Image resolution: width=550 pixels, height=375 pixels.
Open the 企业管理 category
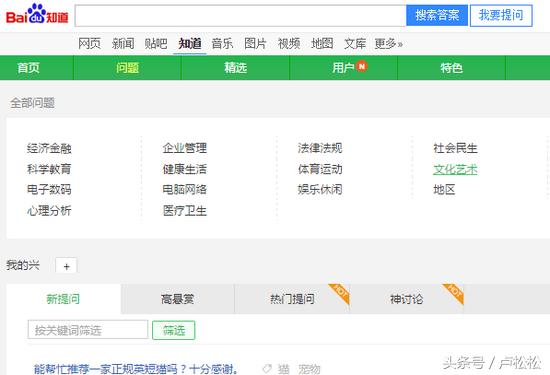coord(185,148)
